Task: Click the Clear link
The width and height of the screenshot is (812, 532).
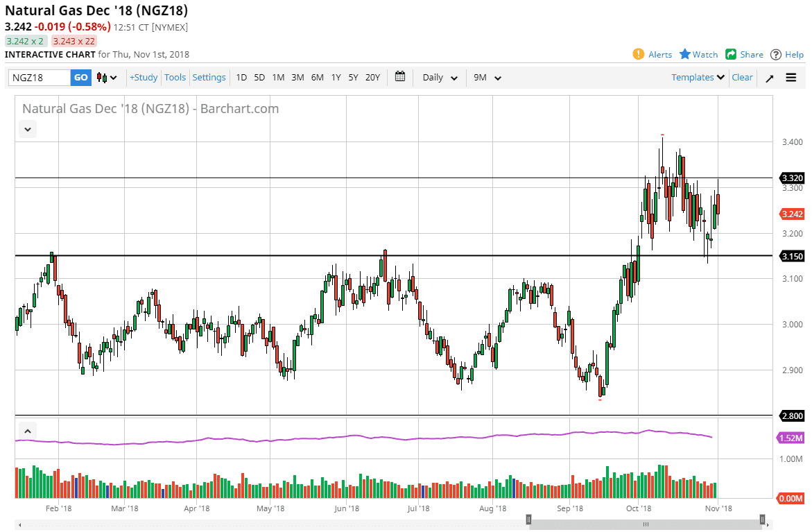Action: (x=742, y=77)
